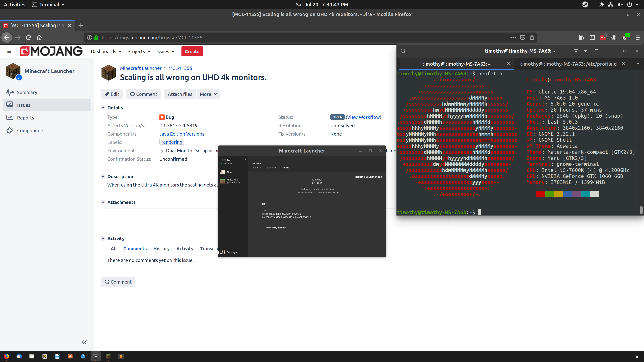Bookmark this page with star icon
Viewport: 644px width, 362px height.
coord(532,38)
